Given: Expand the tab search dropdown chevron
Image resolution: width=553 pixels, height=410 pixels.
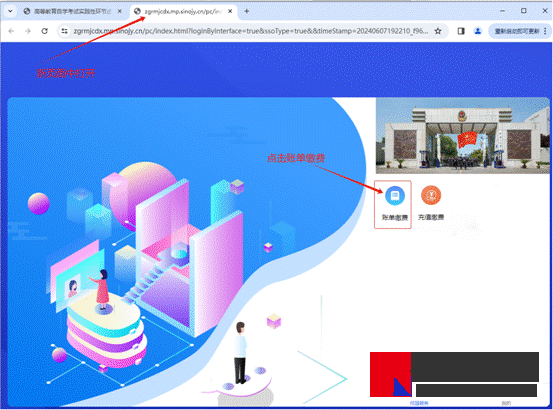Looking at the screenshot, I should 10,11.
